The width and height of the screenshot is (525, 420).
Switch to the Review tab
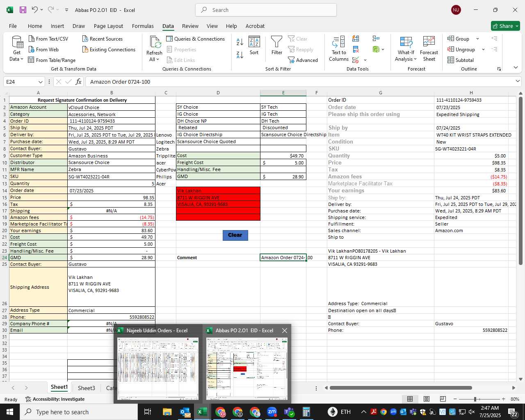(190, 26)
